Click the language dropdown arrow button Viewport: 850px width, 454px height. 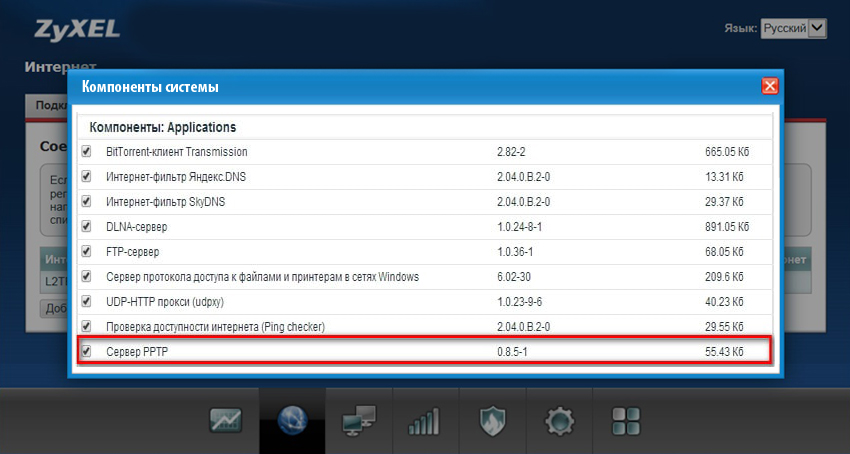[817, 29]
